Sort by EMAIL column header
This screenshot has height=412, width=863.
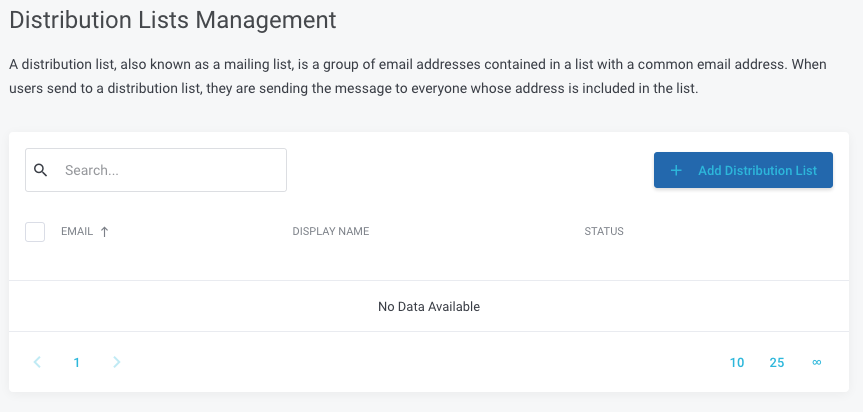pyautogui.click(x=77, y=232)
